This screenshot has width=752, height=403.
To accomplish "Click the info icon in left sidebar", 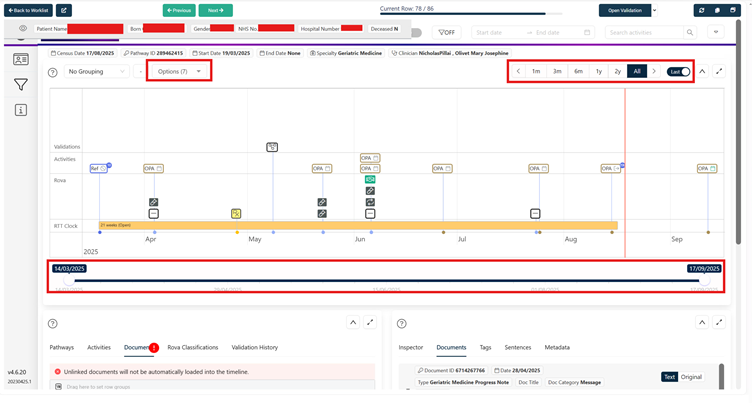I will [x=21, y=110].
